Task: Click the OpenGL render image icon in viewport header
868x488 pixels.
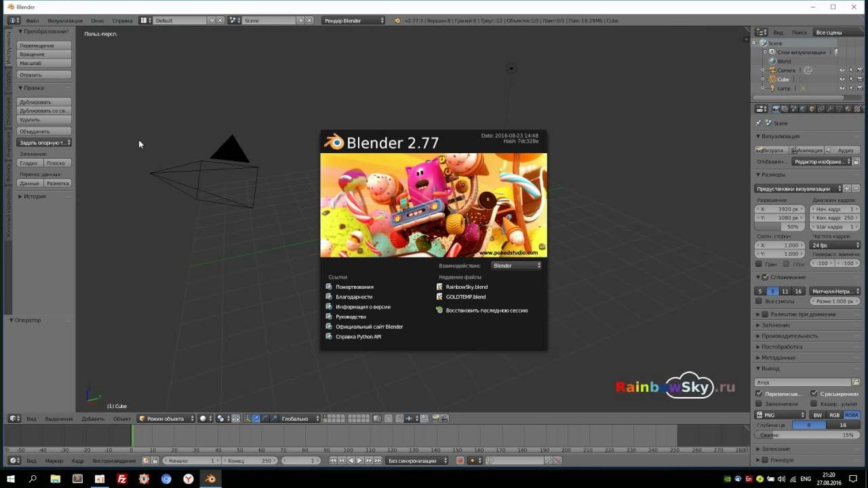Action: click(x=435, y=419)
